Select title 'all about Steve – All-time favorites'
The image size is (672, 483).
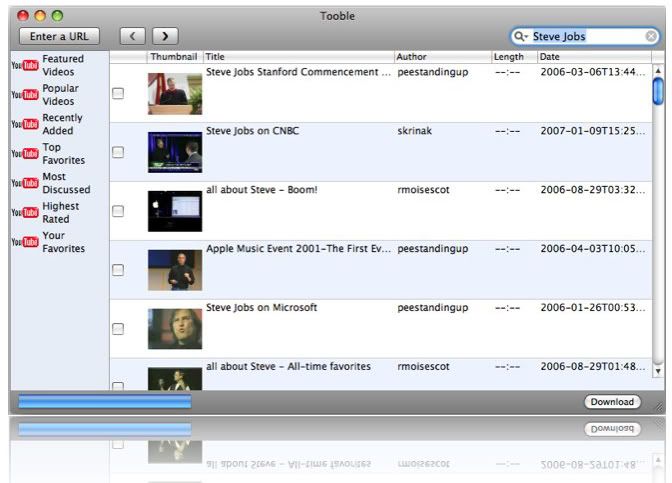pos(288,366)
